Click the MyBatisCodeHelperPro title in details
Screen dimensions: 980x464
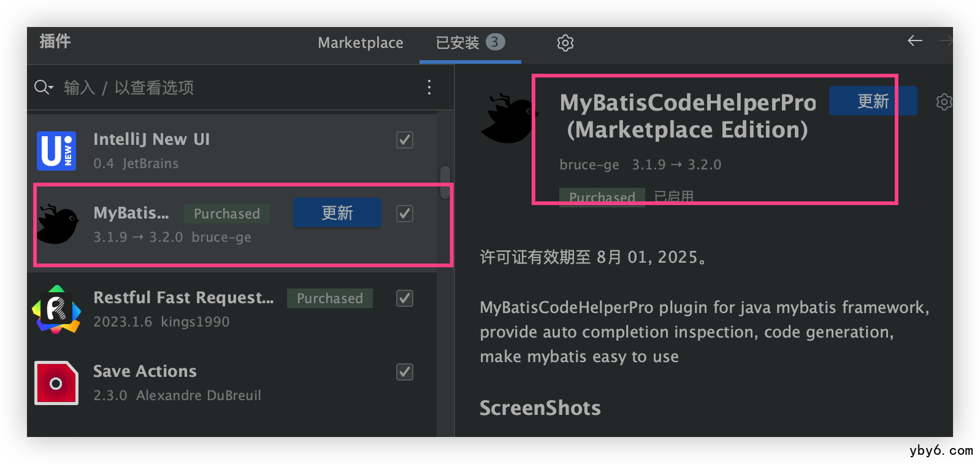687,116
